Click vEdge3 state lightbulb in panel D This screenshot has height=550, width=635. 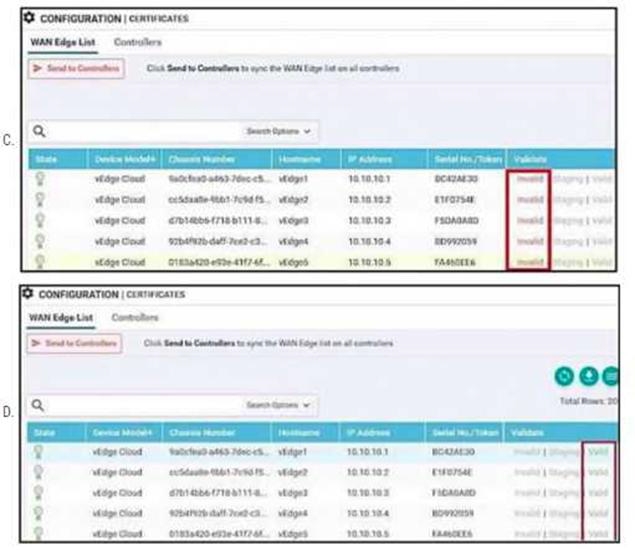point(38,493)
